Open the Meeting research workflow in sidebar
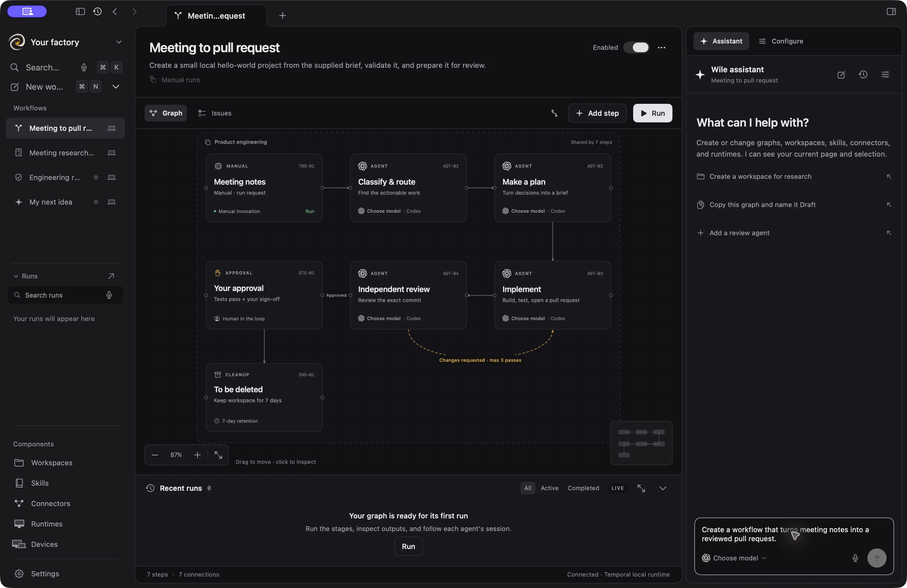The image size is (907, 588). [65, 153]
